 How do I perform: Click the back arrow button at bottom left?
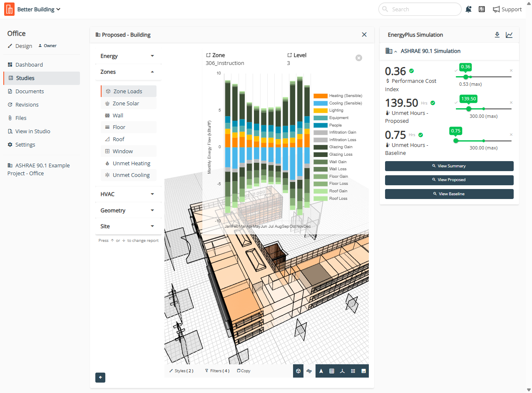pos(100,378)
